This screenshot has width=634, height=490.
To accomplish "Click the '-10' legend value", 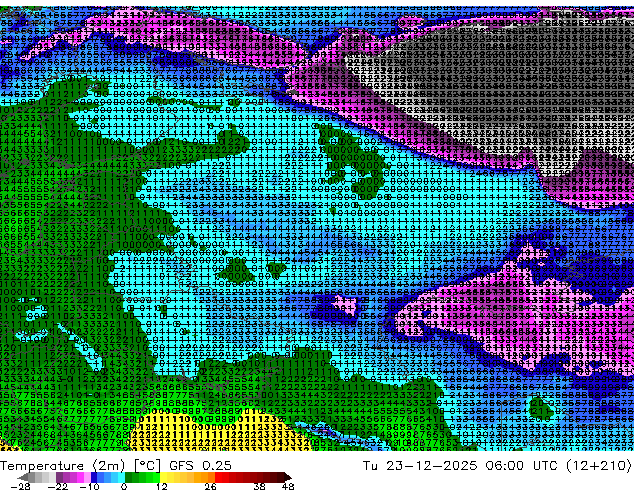I will (x=89, y=486).
